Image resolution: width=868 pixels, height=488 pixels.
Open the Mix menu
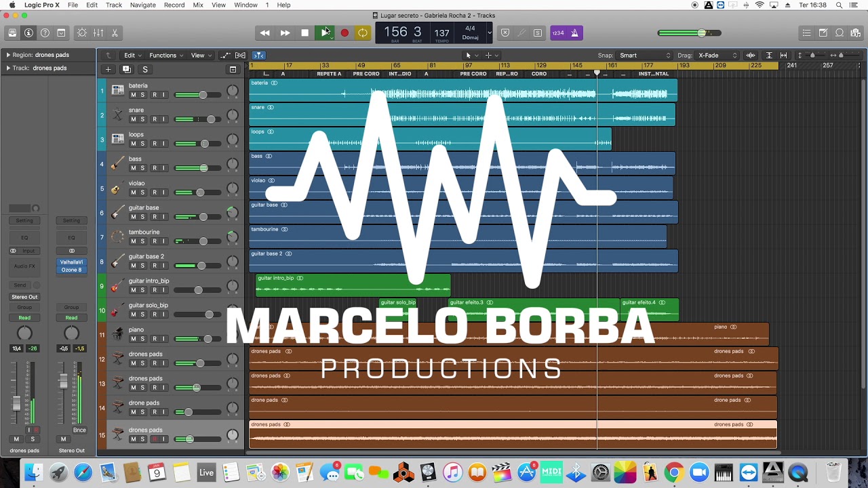(198, 5)
